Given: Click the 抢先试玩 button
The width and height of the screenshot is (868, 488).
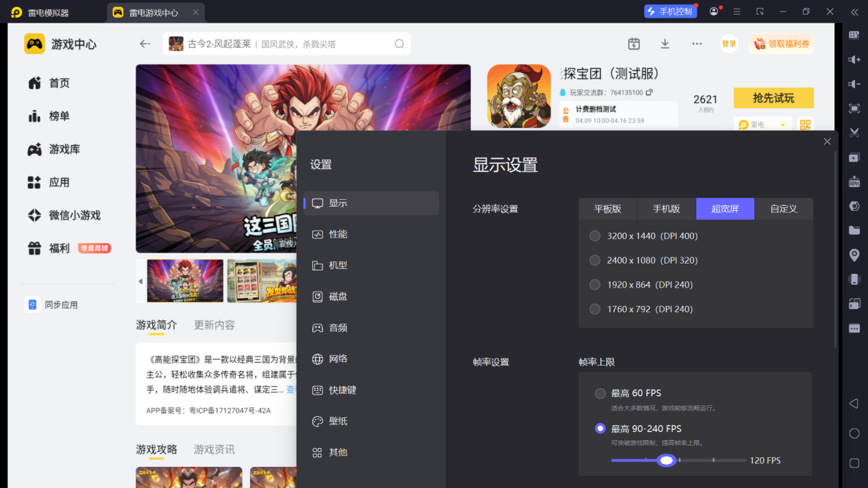Looking at the screenshot, I should pos(773,98).
